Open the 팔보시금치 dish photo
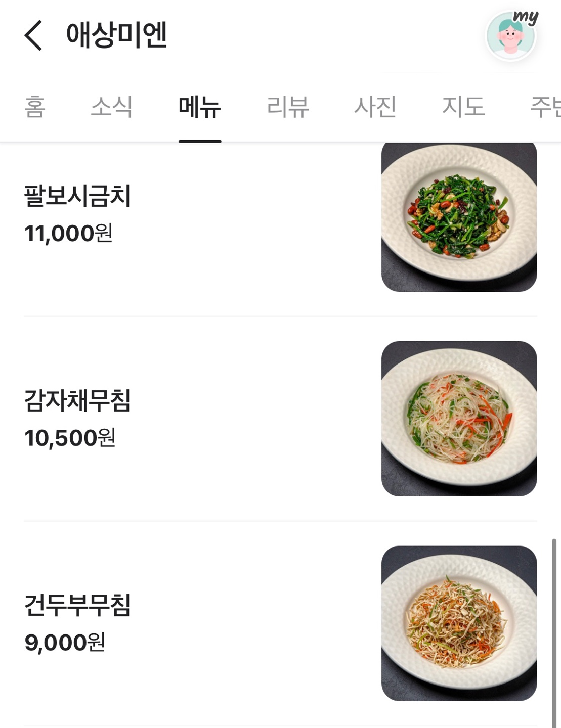The width and height of the screenshot is (561, 728). point(459,216)
